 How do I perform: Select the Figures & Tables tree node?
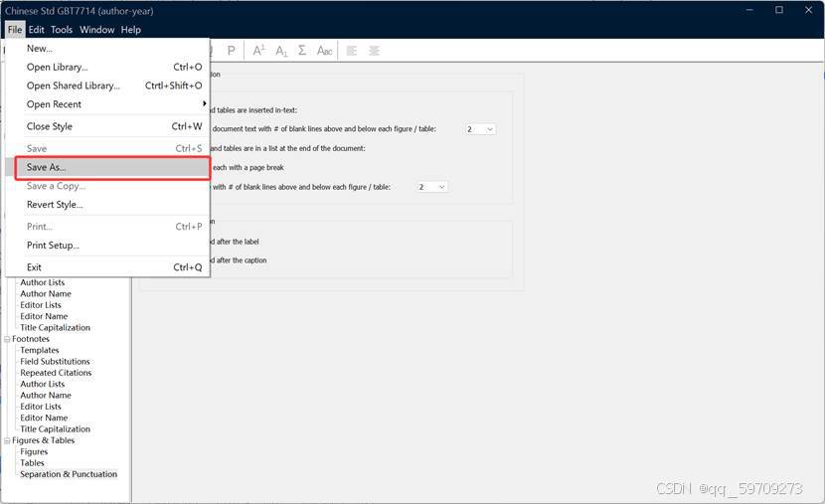click(43, 440)
